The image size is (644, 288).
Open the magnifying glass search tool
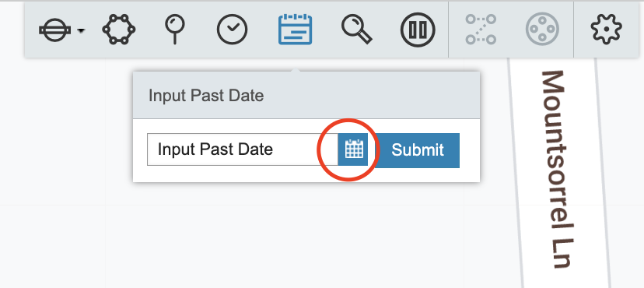356,30
